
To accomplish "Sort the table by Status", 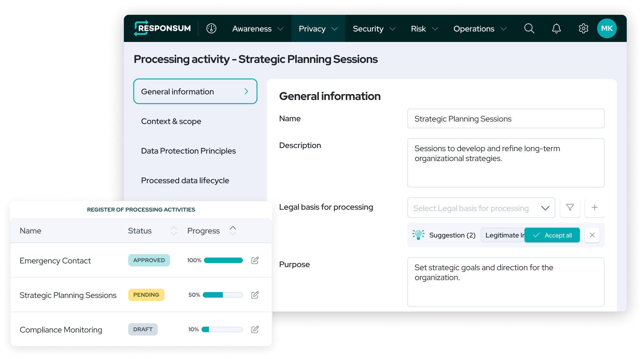I will pyautogui.click(x=174, y=231).
